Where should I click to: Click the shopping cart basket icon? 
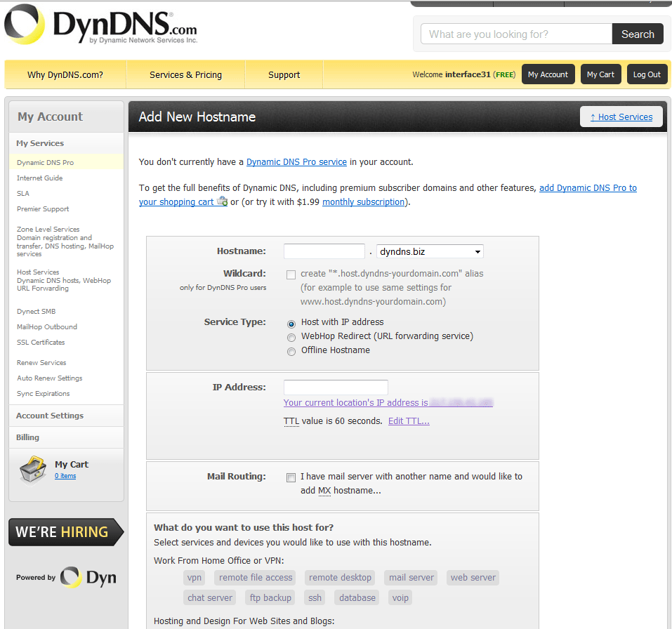[x=33, y=470]
